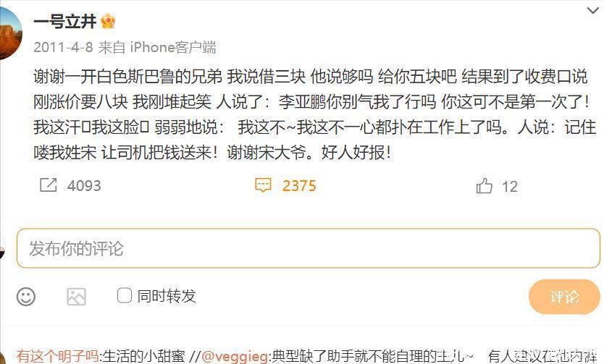Open commenter 有这个明子吗 profile
This screenshot has height=364, width=604.
coord(58,356)
